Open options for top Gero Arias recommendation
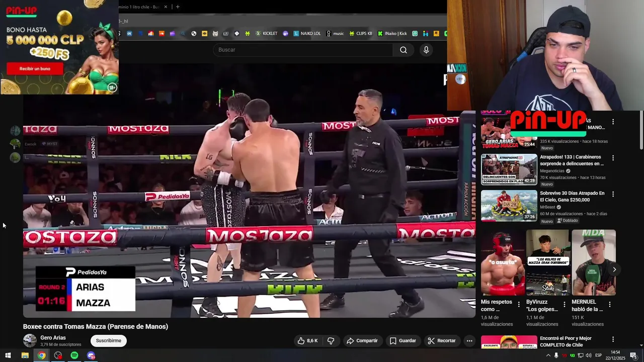 point(613,122)
